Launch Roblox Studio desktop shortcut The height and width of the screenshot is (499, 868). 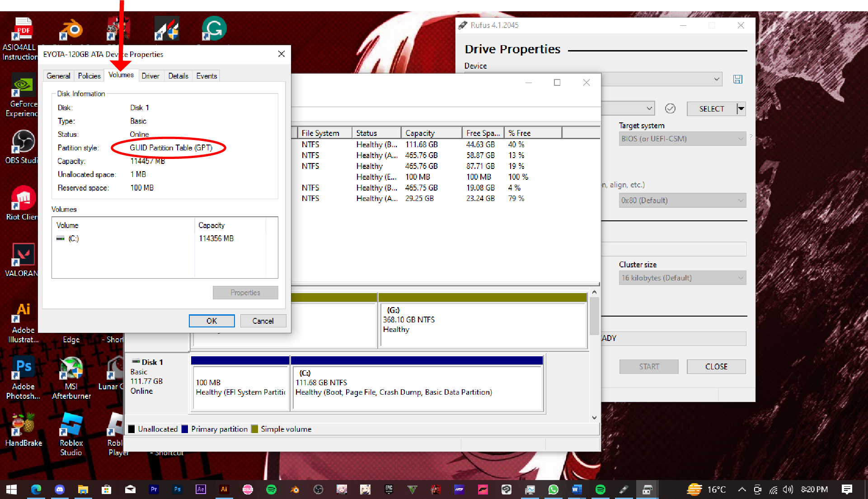pos(71,434)
